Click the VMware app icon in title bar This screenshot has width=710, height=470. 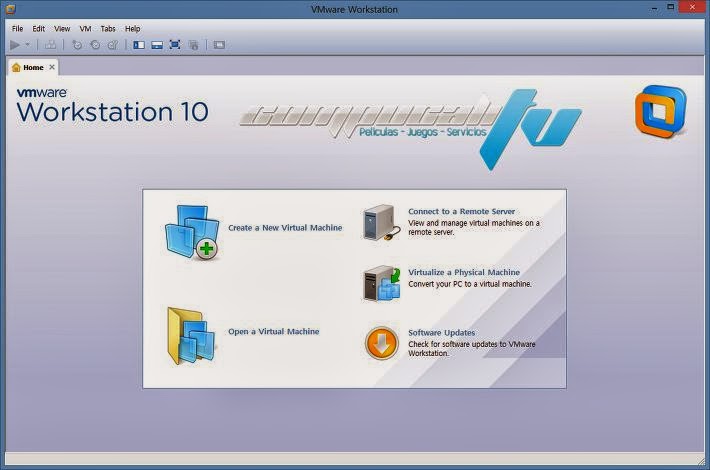pyautogui.click(x=11, y=9)
